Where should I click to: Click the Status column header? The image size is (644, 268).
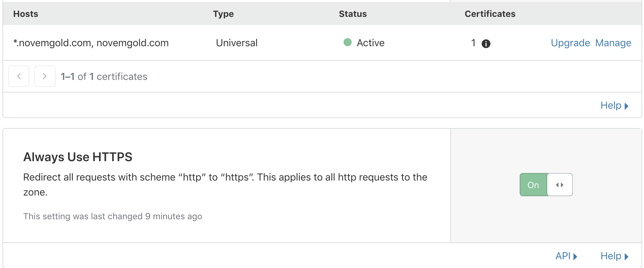click(353, 14)
